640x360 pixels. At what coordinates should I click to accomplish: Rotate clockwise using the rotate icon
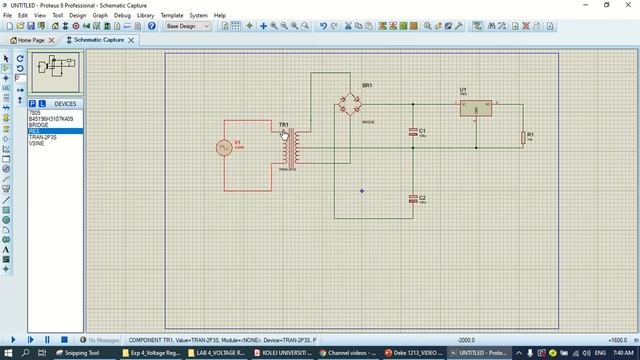[x=20, y=59]
